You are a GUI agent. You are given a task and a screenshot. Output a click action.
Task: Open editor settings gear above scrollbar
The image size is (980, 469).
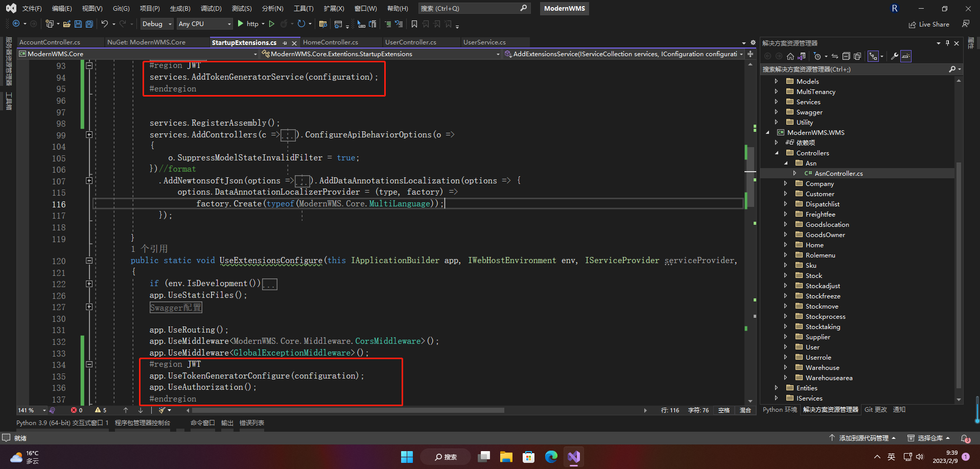pos(753,42)
